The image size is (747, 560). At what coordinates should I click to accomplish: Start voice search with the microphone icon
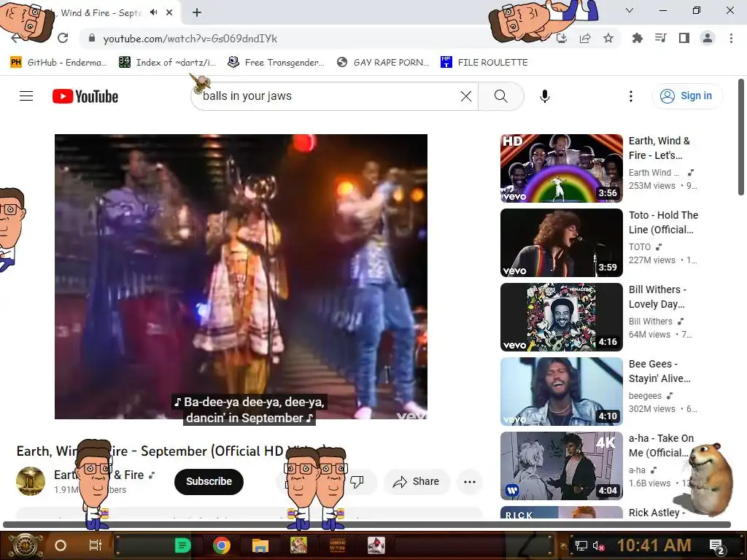(544, 96)
